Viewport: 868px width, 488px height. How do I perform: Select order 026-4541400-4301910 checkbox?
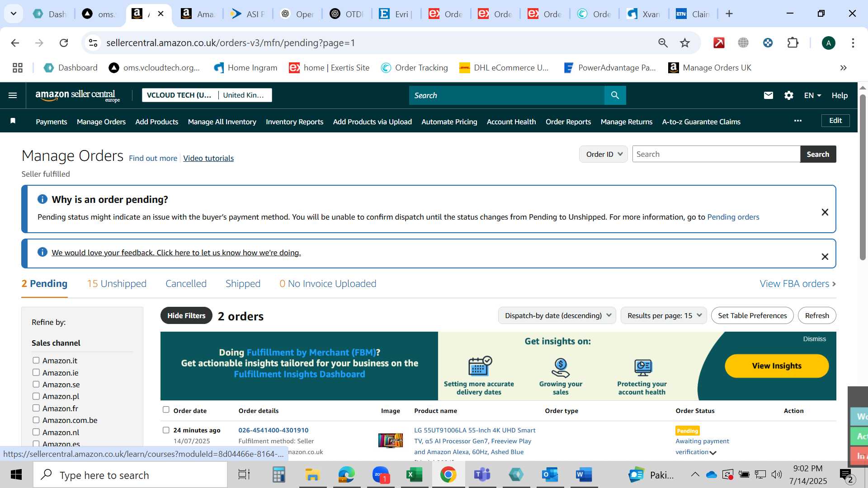pos(166,430)
